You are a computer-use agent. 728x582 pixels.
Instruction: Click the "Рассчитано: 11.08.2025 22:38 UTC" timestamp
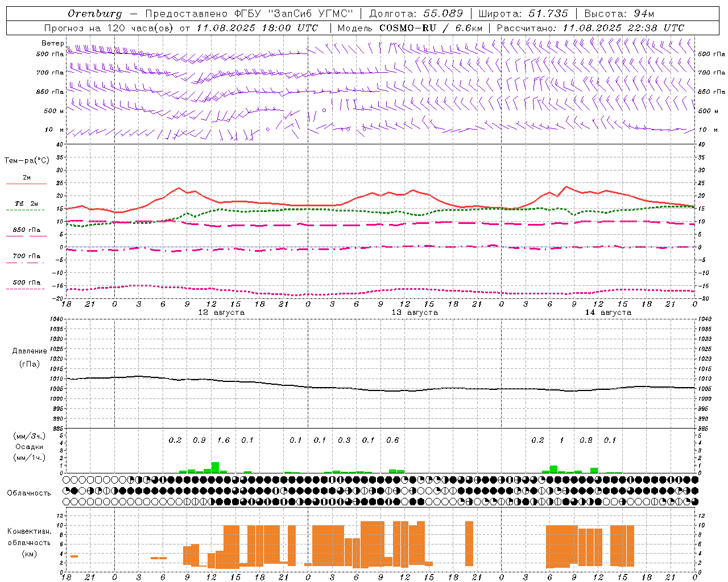590,28
